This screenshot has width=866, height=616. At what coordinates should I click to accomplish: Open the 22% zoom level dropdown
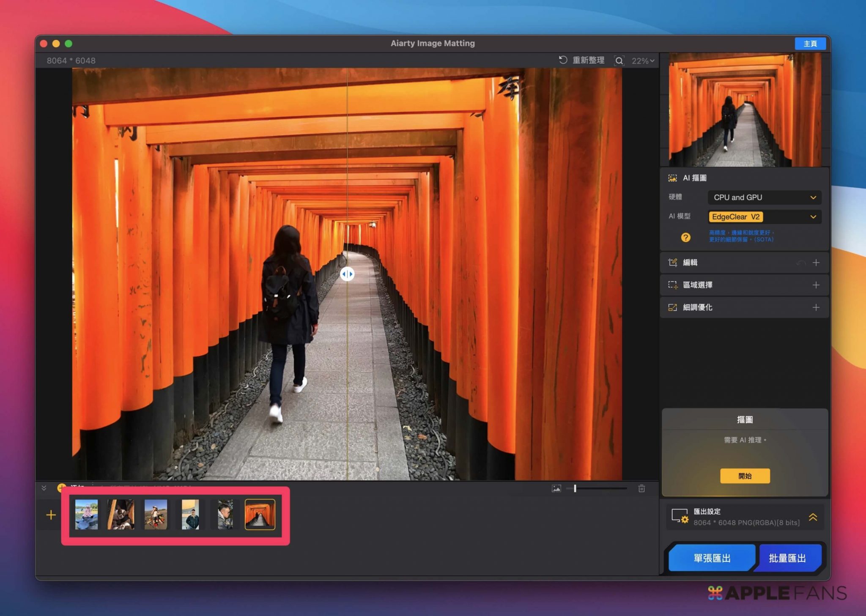pyautogui.click(x=643, y=60)
